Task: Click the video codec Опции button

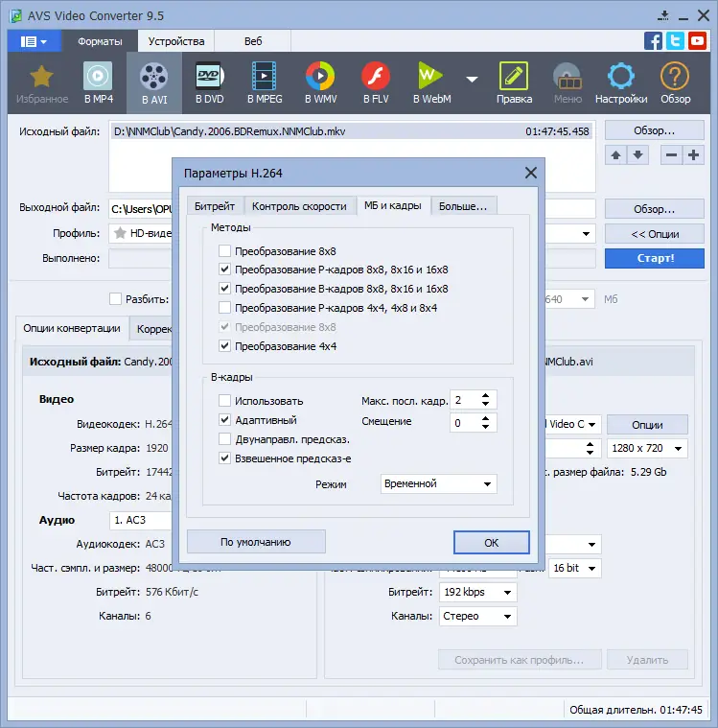Action: 647,424
